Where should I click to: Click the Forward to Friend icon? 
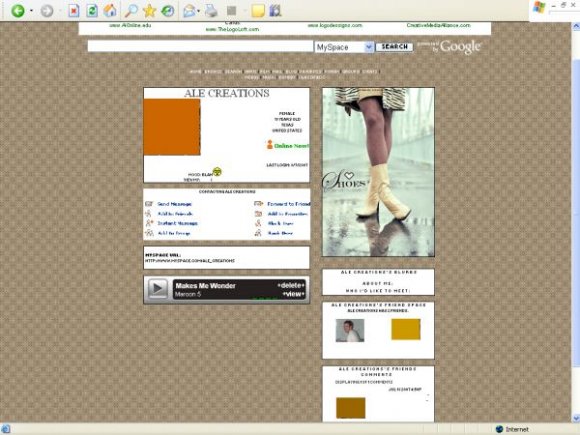click(x=258, y=203)
